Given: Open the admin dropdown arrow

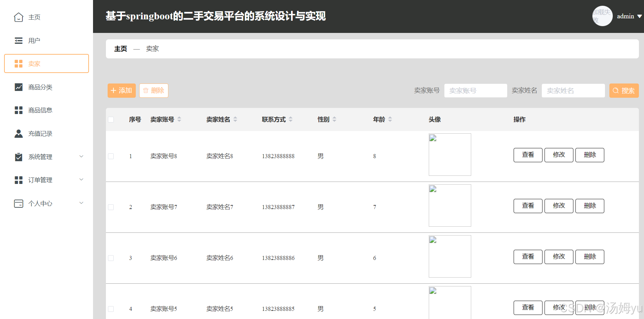Looking at the screenshot, I should [640, 16].
